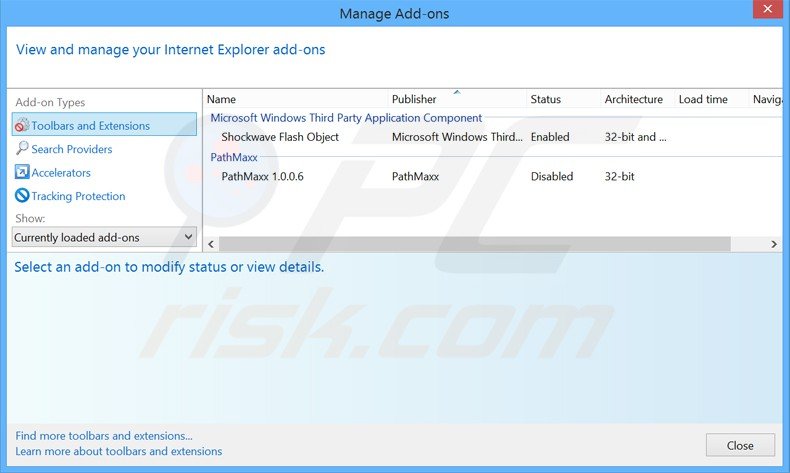This screenshot has height=473, width=790.
Task: Click the Tracking Protection blocked-circle icon
Action: point(22,195)
